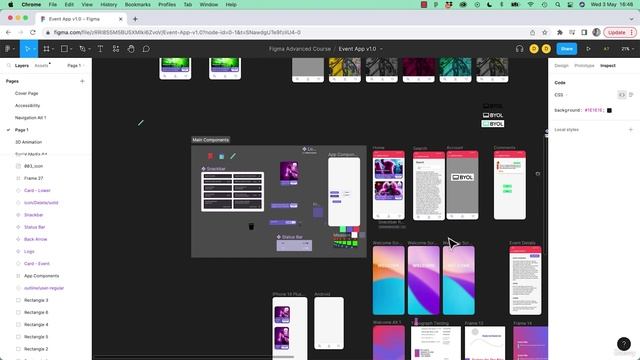
Task: Open the Resources components tool
Action: coord(116,49)
